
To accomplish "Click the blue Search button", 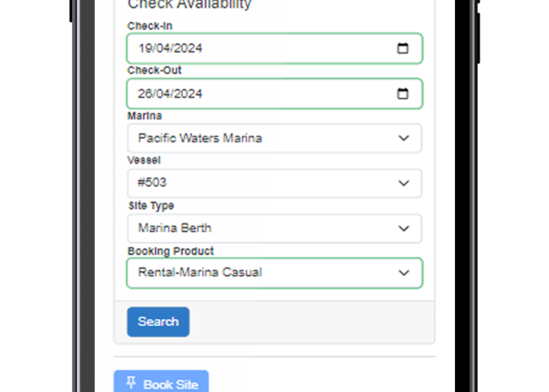I will tap(158, 321).
